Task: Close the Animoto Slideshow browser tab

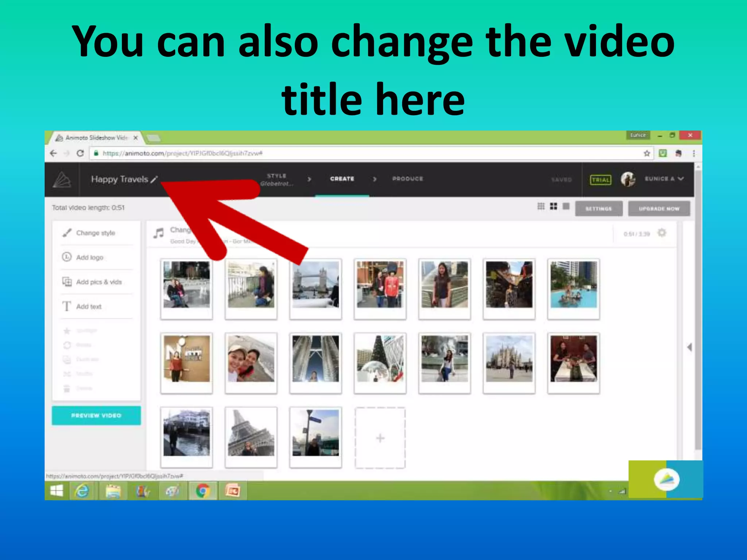Action: point(136,138)
